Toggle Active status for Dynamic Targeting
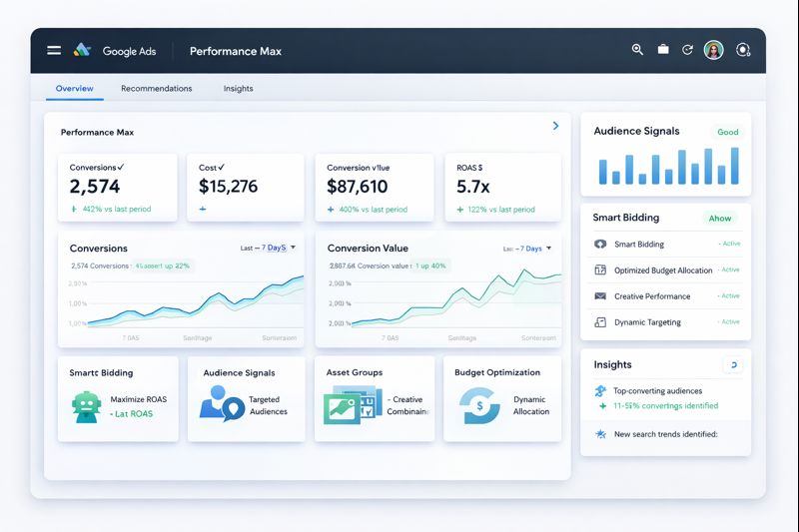Image resolution: width=799 pixels, height=532 pixels. (x=730, y=321)
